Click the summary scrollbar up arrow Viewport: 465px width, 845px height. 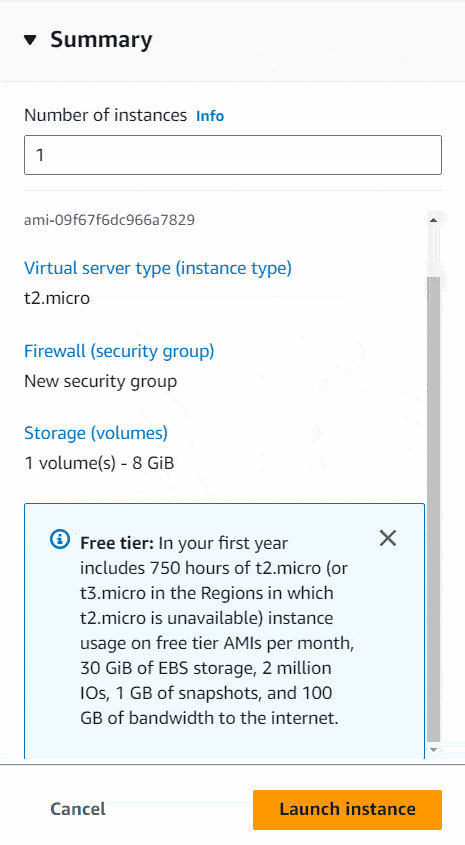pos(433,219)
